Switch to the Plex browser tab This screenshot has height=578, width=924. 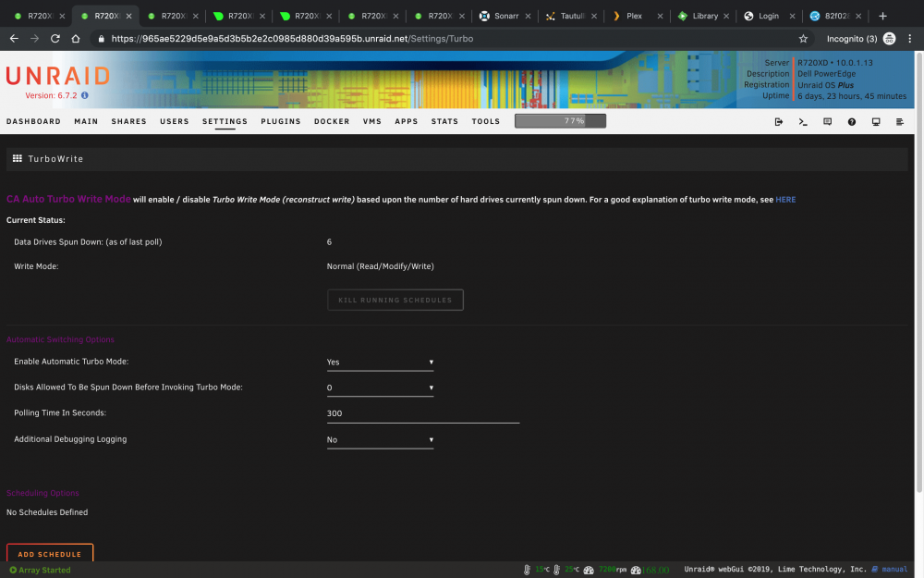[x=637, y=16]
